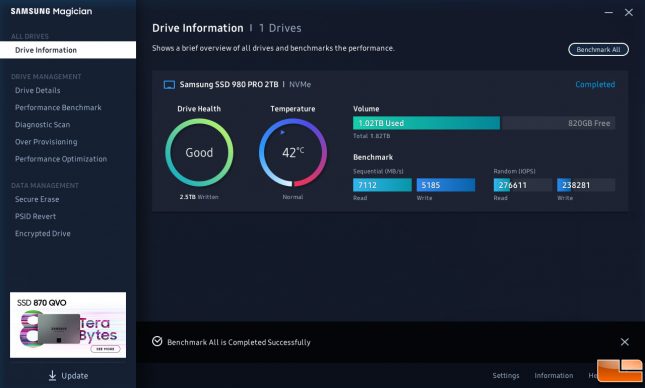Select Diagnostic Scan in sidebar
The width and height of the screenshot is (645, 388).
[x=42, y=125]
